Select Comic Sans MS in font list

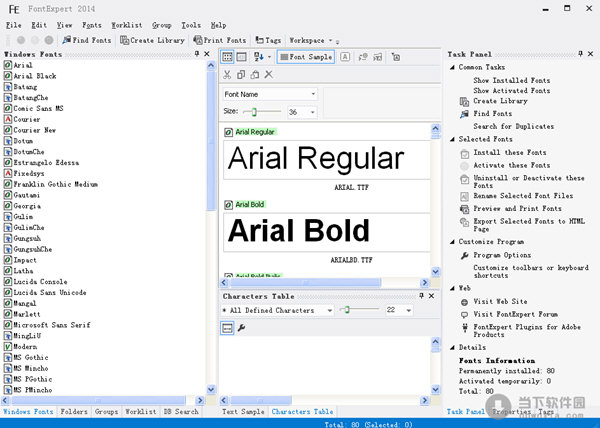tap(38, 109)
